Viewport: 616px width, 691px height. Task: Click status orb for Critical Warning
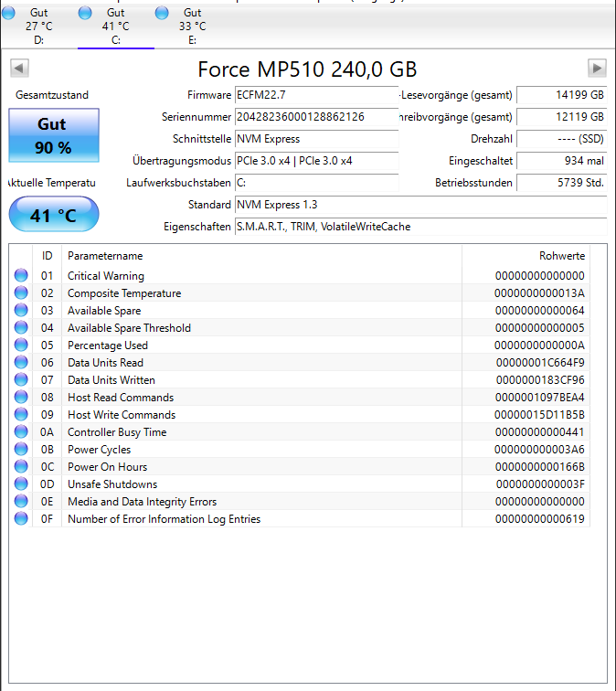[21, 275]
